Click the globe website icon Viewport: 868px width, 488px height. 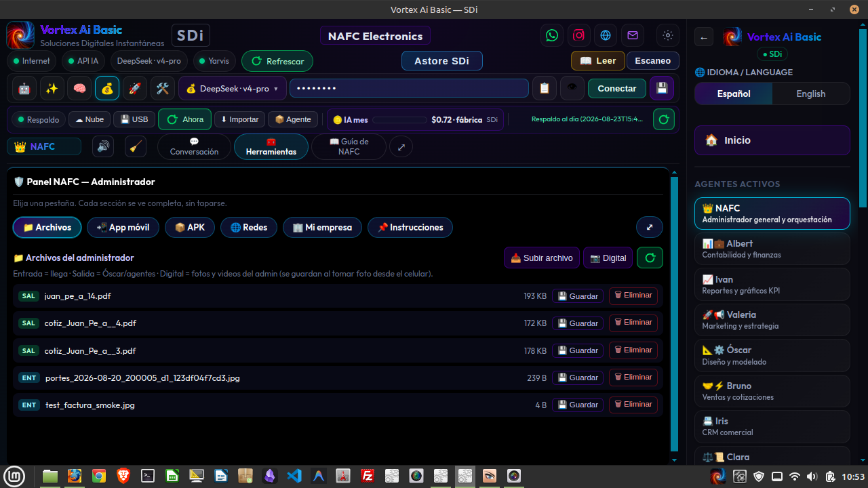(606, 35)
